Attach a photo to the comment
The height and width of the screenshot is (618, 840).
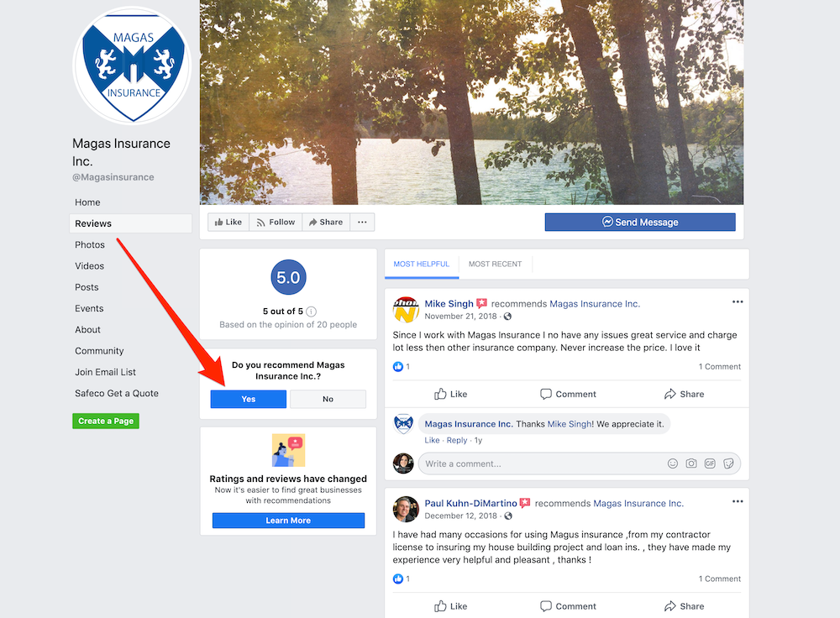(x=691, y=463)
